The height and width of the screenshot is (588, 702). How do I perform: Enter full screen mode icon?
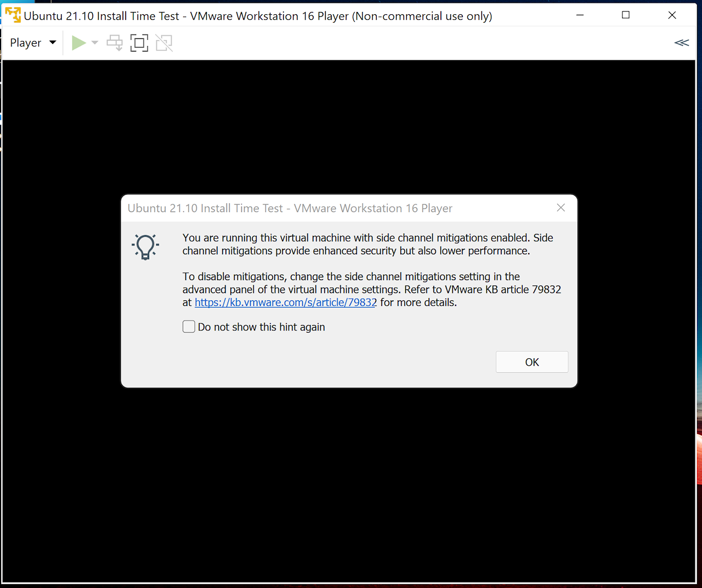[x=139, y=43]
